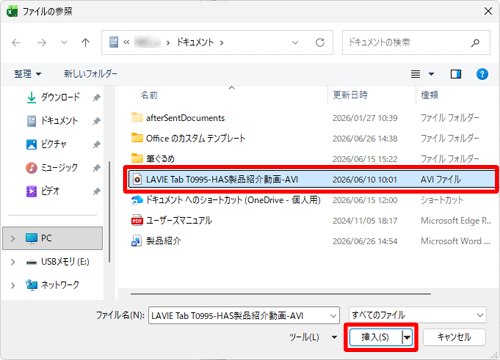Click pin icon beside ビデオ
500x360 pixels.
96,191
